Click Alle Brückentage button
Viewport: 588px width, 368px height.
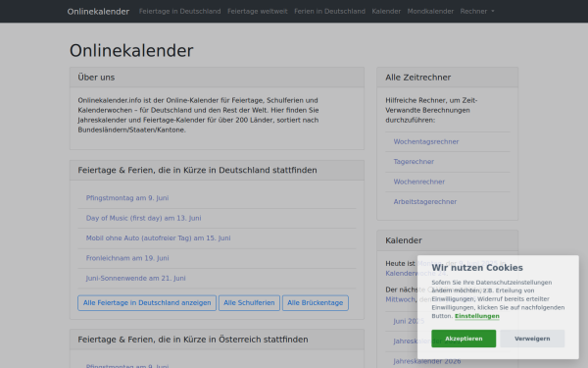point(315,303)
